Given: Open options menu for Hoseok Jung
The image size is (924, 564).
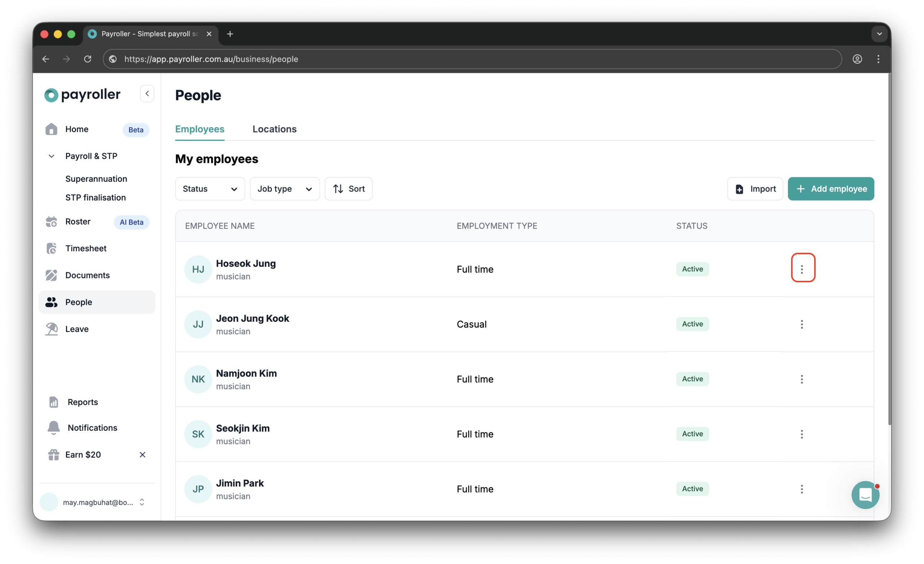Looking at the screenshot, I should pos(802,269).
